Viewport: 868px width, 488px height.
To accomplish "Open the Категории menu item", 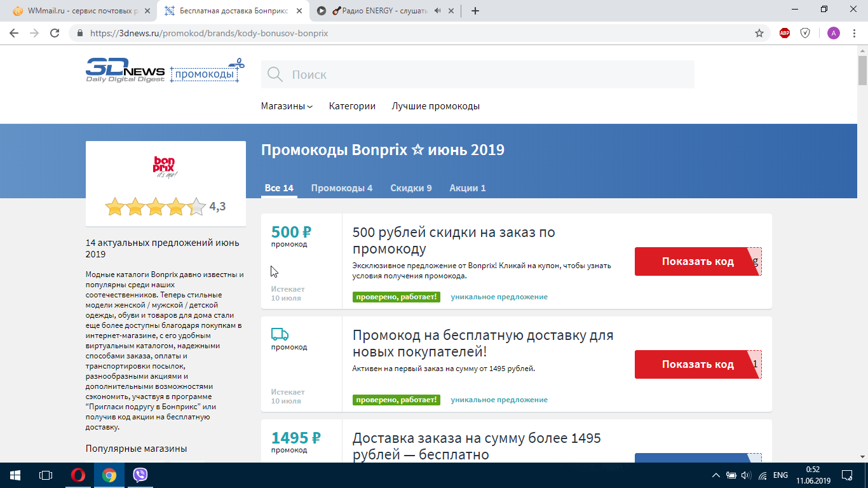I will click(352, 106).
